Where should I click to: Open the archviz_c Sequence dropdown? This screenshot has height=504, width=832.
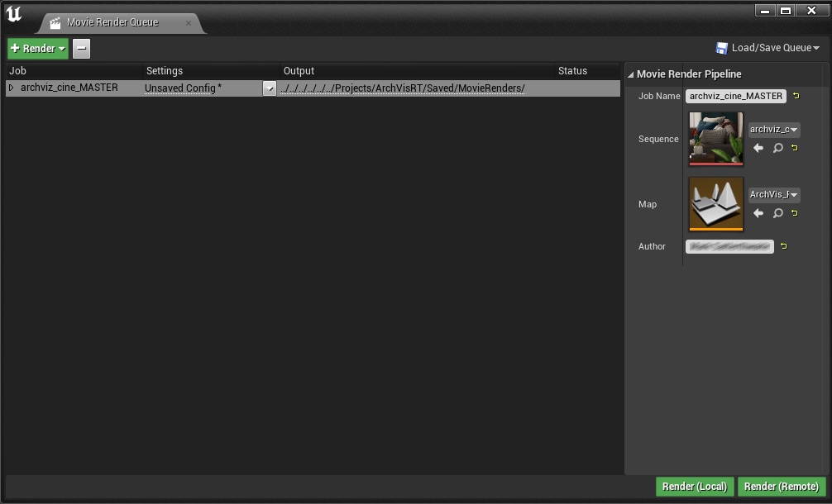click(x=773, y=129)
